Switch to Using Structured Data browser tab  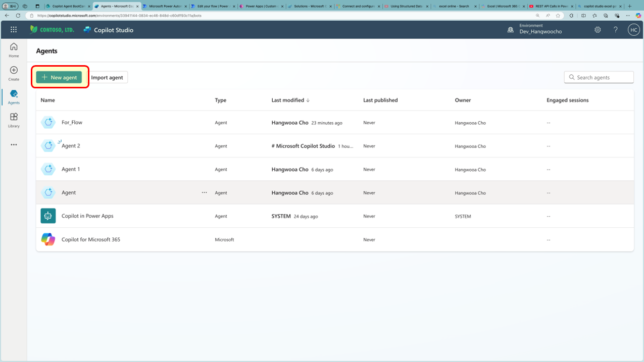coord(406,6)
